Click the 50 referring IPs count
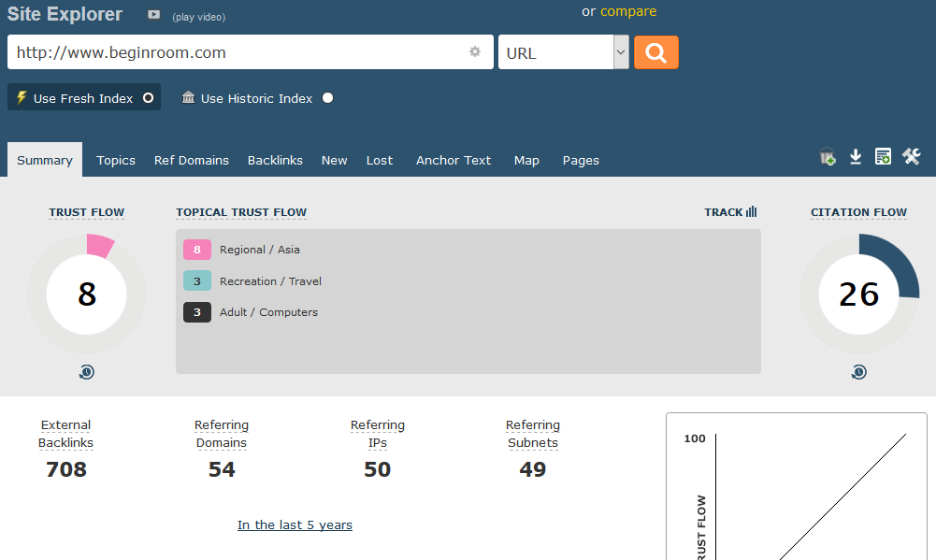This screenshot has height=560, width=936. (x=377, y=469)
